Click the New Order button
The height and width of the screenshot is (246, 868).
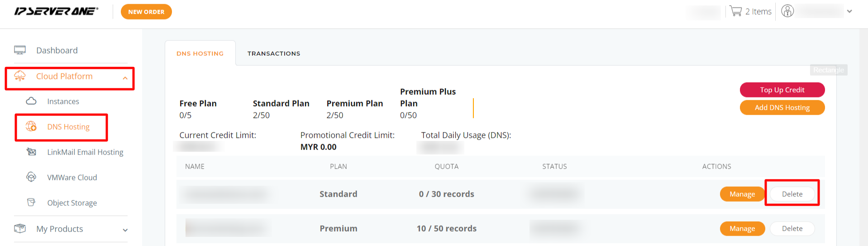[x=146, y=12]
